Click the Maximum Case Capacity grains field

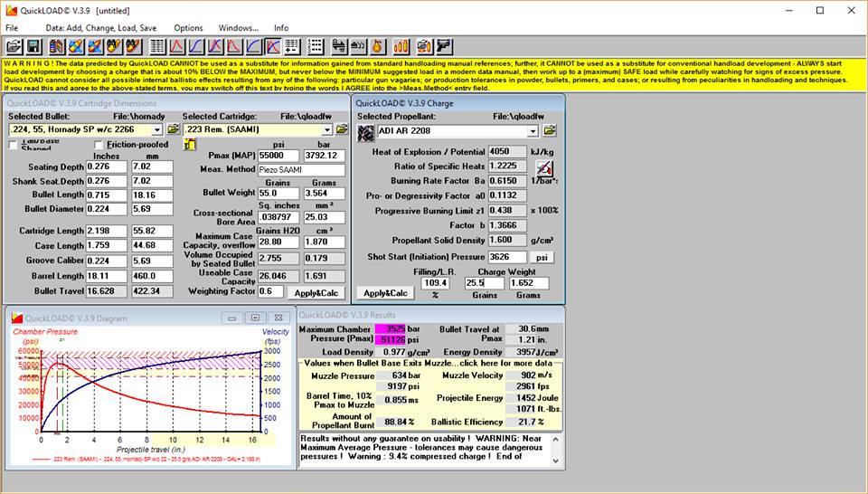pos(278,242)
